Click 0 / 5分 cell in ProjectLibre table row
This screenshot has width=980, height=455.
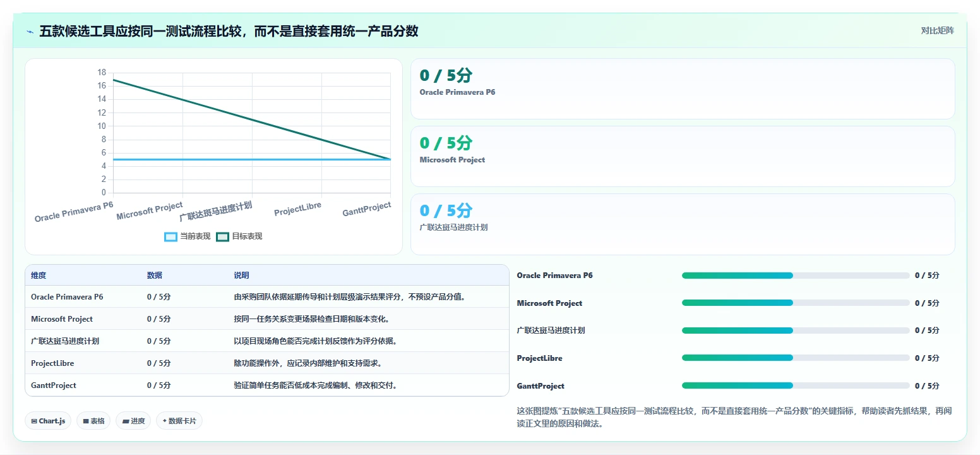(x=159, y=363)
